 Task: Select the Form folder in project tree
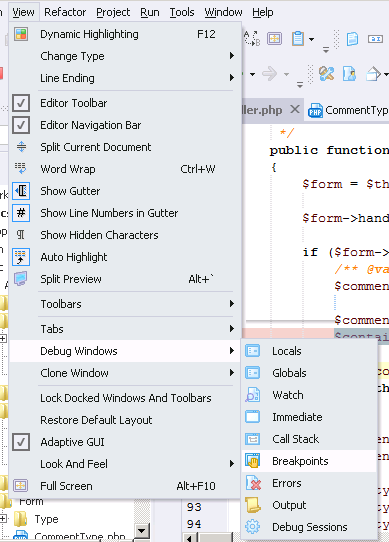(x=31, y=501)
